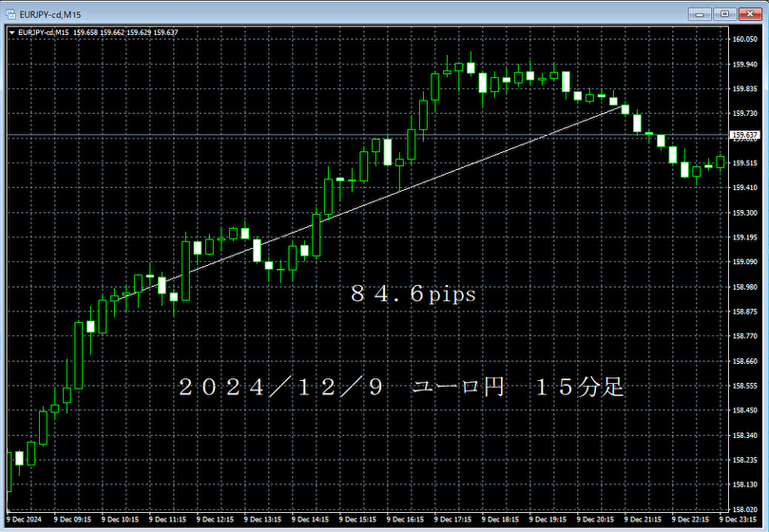Image resolution: width=769 pixels, height=532 pixels.
Task: Click price scale value 158.555
Action: [x=744, y=386]
